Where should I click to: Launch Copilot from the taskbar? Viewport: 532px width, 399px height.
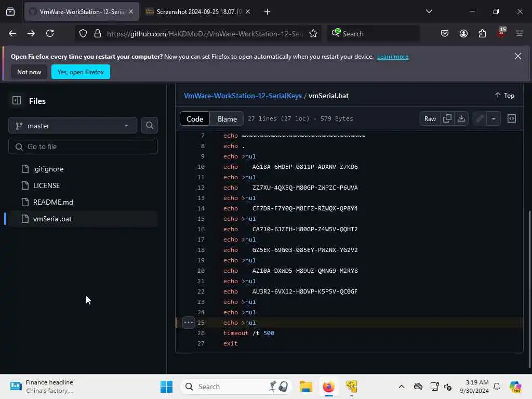tap(515, 387)
